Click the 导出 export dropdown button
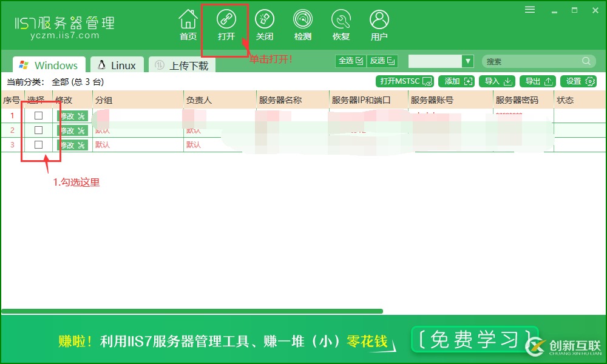Screen dimensions: 607x364 537,81
